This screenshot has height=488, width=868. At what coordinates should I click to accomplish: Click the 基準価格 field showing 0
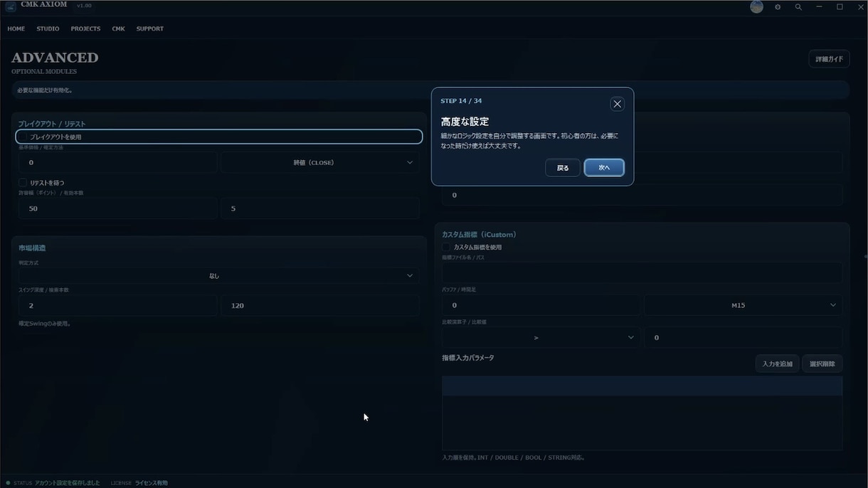point(117,162)
